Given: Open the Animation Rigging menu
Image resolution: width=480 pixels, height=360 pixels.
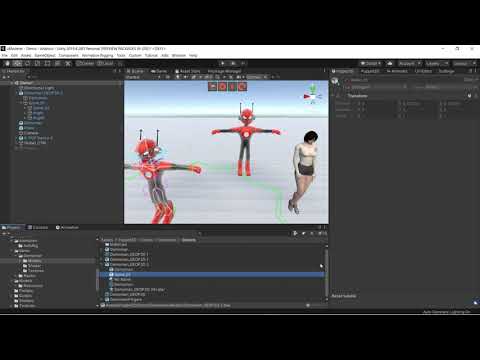Looking at the screenshot, I should (97, 55).
